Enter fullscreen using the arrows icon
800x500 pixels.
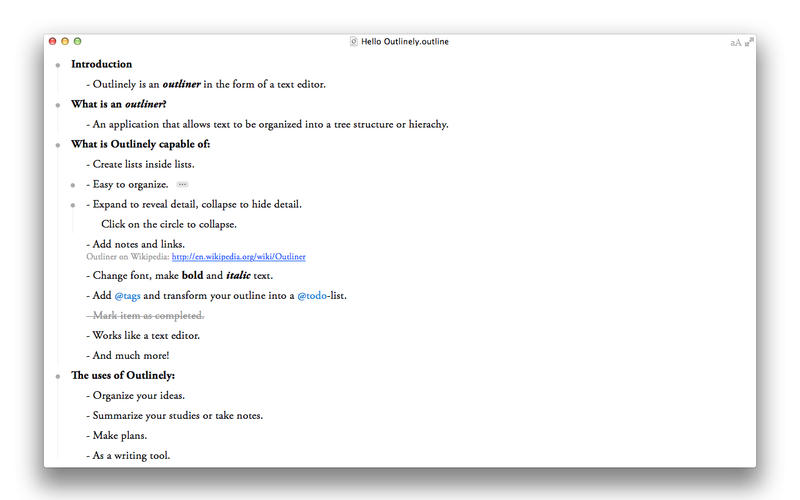coord(749,42)
